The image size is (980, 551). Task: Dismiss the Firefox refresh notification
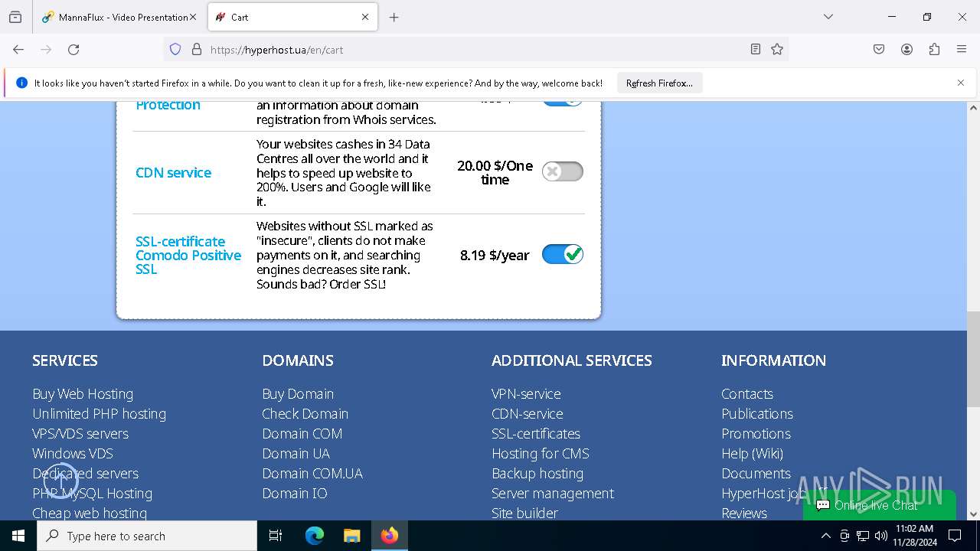961,83
